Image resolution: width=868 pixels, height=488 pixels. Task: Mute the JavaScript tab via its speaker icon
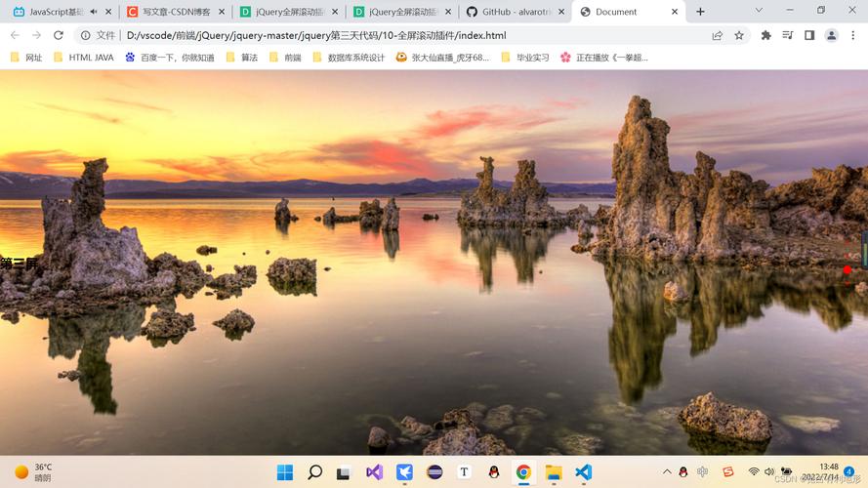tap(94, 12)
